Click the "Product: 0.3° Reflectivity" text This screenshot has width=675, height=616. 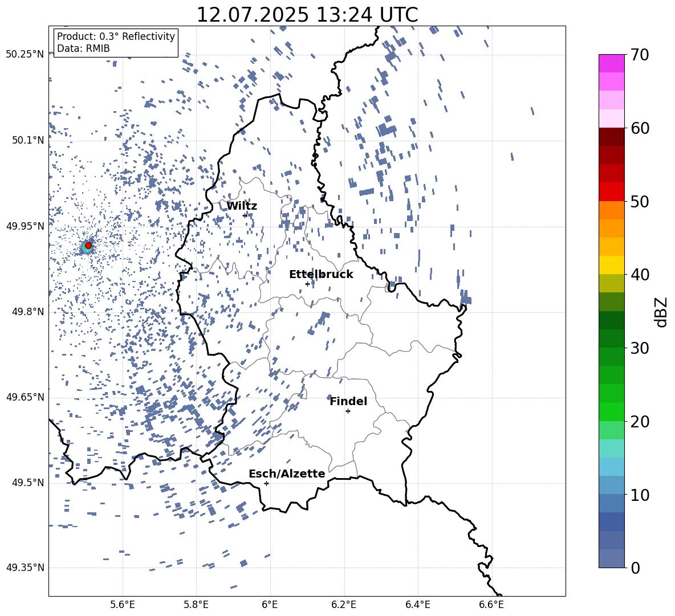[x=116, y=36]
